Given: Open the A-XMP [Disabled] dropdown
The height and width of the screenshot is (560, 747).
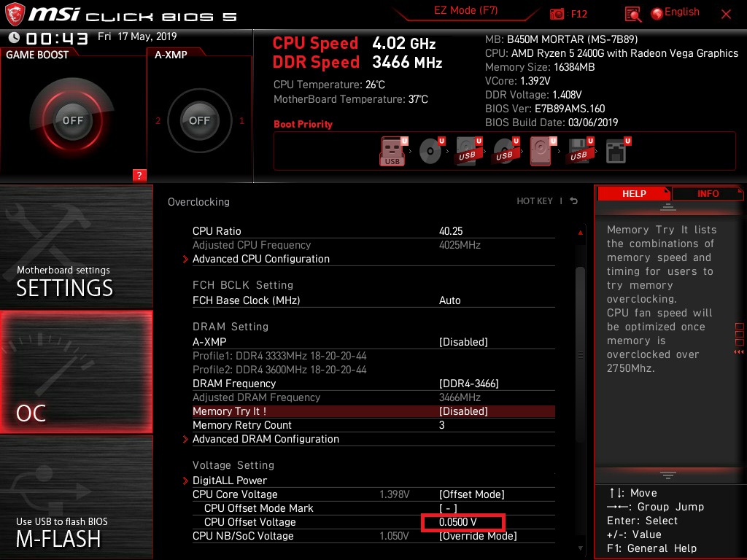Looking at the screenshot, I should point(463,341).
